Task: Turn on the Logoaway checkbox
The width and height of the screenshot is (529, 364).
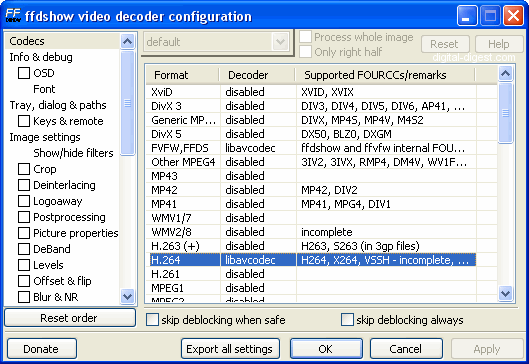Action: tap(24, 201)
